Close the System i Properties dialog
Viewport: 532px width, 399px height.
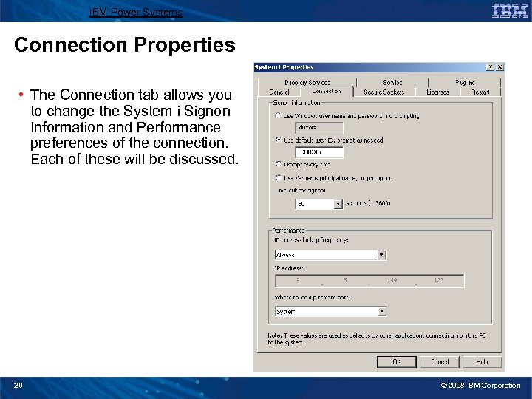pos(499,67)
